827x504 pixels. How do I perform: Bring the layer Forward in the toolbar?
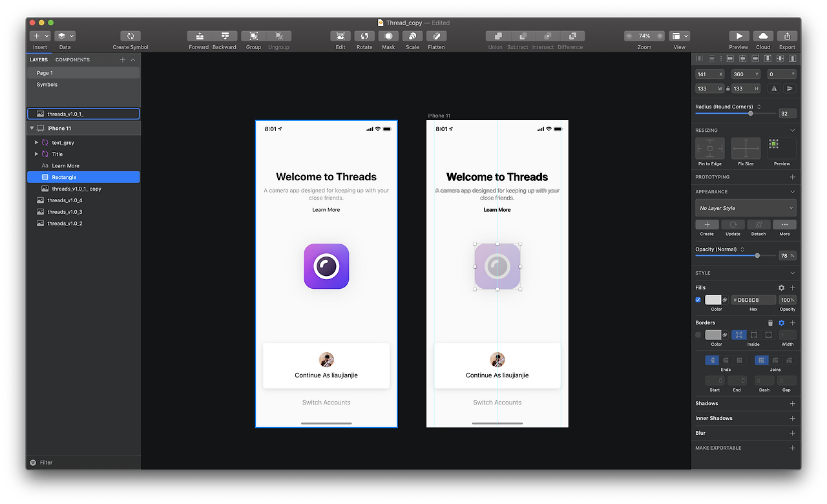(200, 36)
